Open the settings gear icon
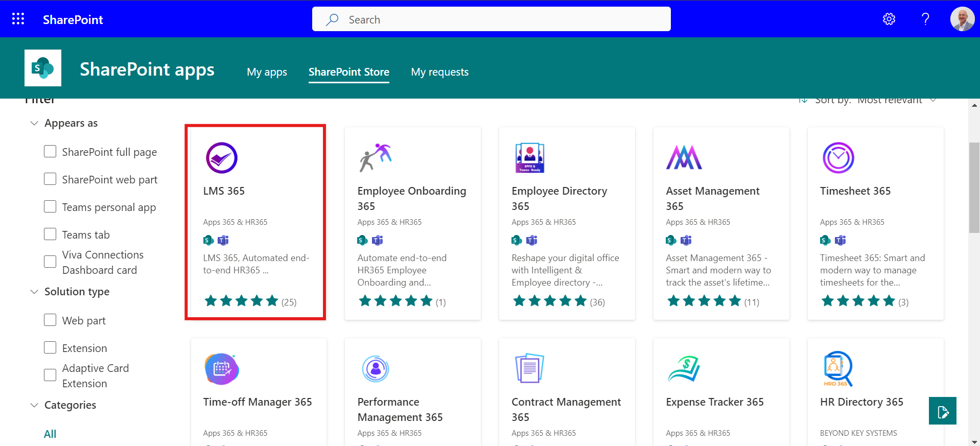The height and width of the screenshot is (446, 980). point(889,19)
